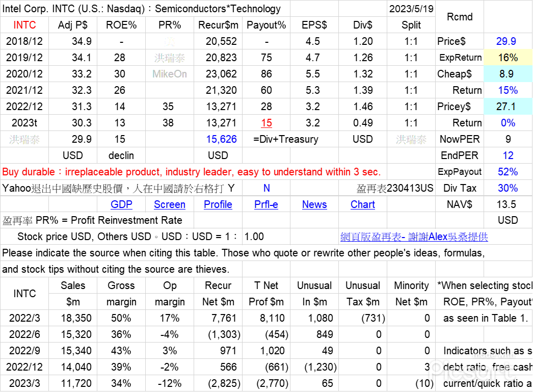Viewport: 533px width, 392px height.
Task: Click the Recur$m column header
Action: pyautogui.click(x=218, y=25)
